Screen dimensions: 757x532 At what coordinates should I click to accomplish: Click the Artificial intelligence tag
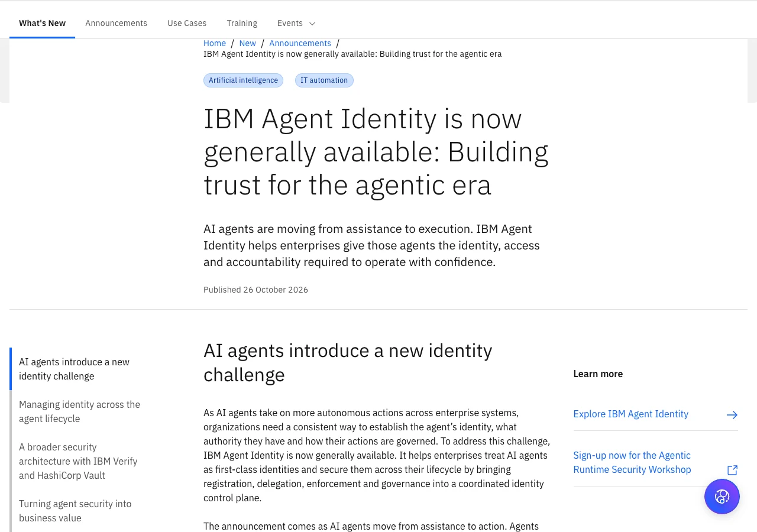(243, 80)
